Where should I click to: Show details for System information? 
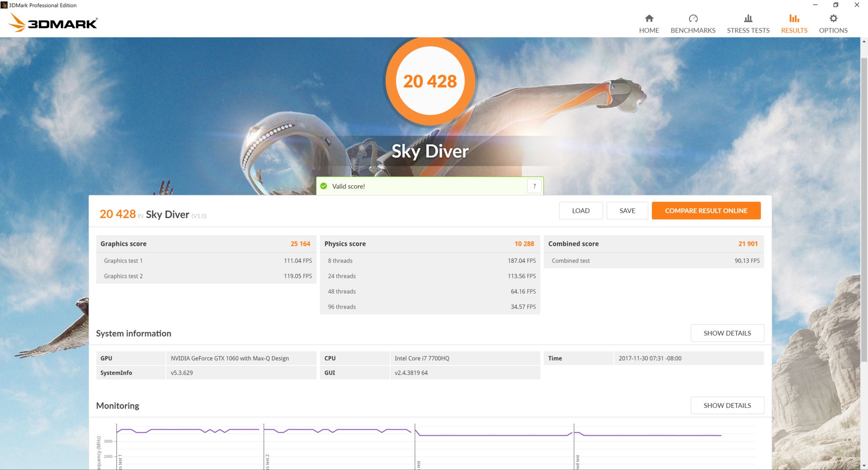727,333
